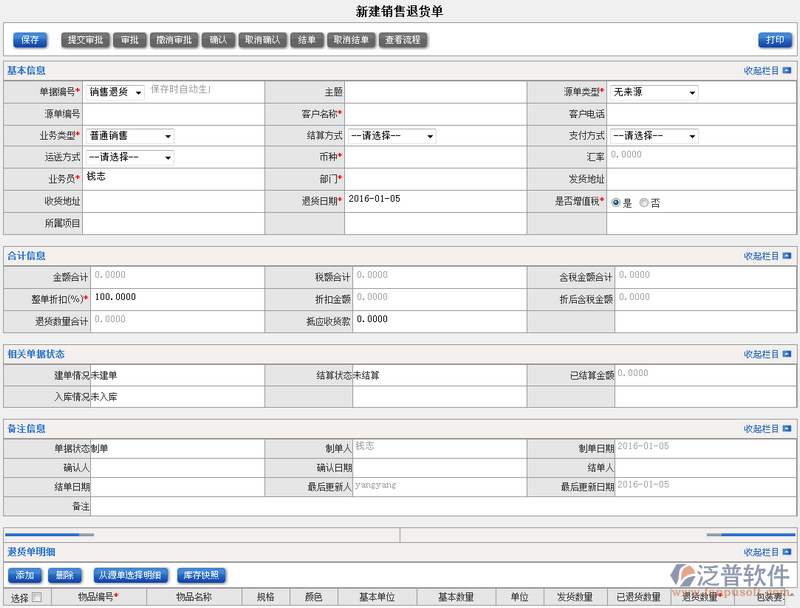Open the 源单类型 dropdown

coord(654,92)
